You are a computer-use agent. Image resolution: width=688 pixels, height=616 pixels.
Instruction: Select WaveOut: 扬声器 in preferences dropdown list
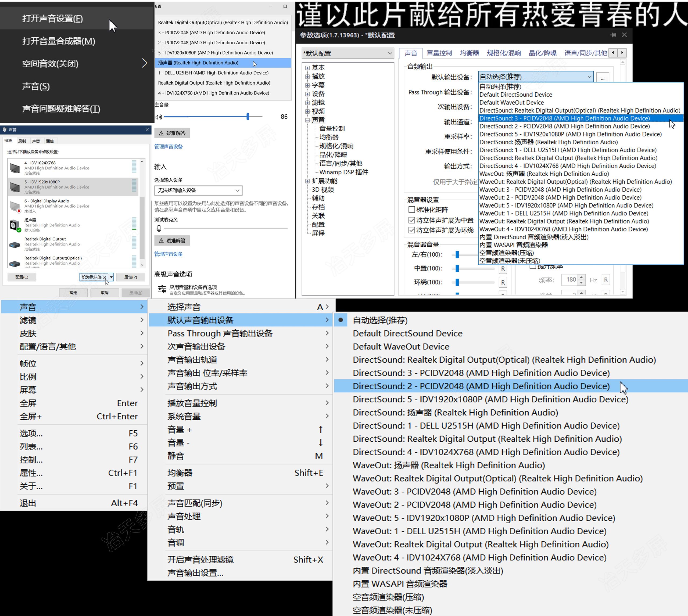[x=581, y=174]
